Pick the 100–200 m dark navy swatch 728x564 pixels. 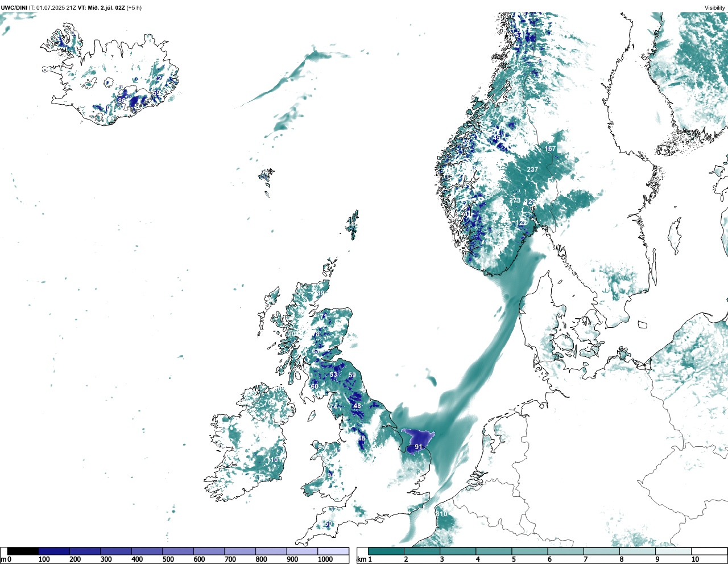54,551
